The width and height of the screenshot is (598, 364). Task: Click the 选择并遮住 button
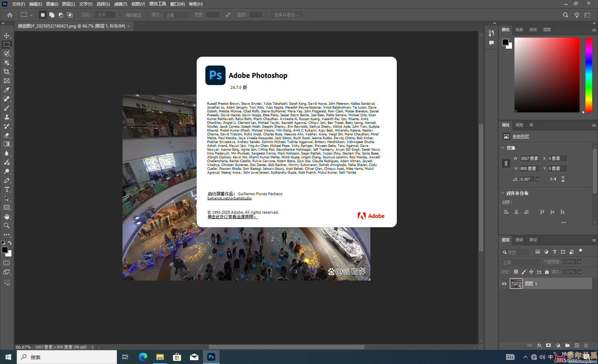[286, 15]
